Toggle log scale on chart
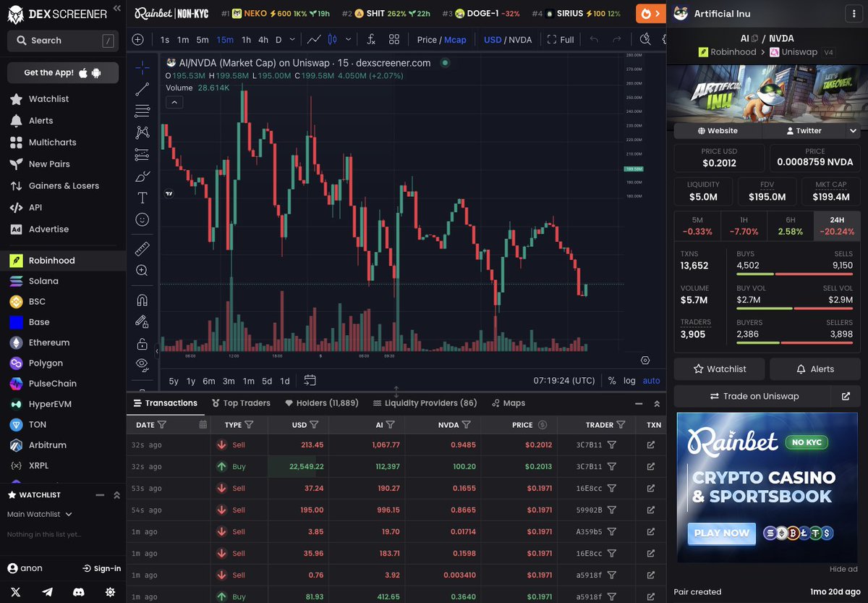 (629, 381)
